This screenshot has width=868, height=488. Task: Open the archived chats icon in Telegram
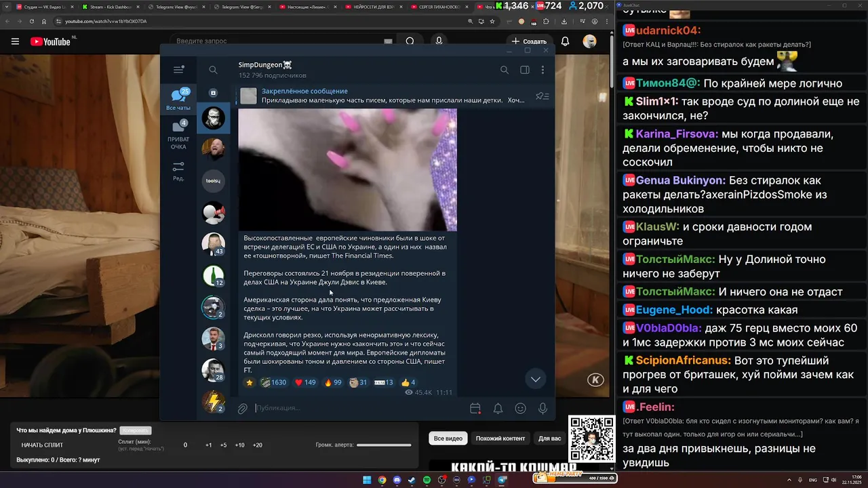click(x=213, y=93)
